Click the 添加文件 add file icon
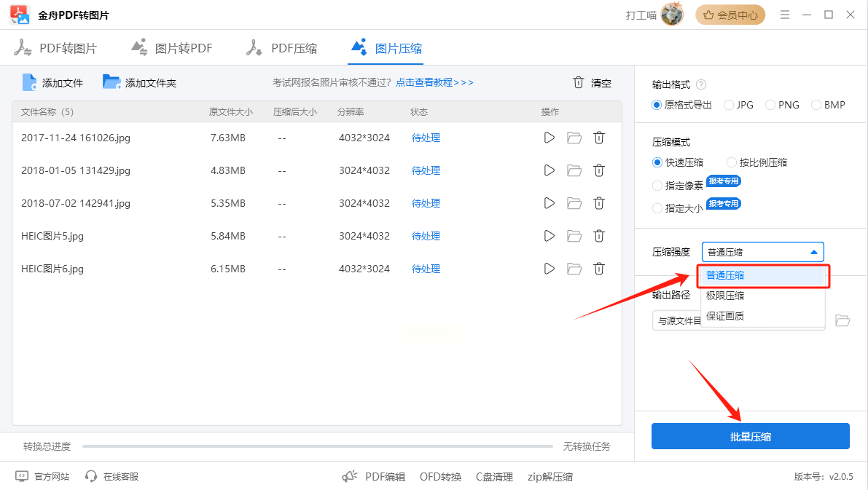The width and height of the screenshot is (868, 490). (x=29, y=82)
